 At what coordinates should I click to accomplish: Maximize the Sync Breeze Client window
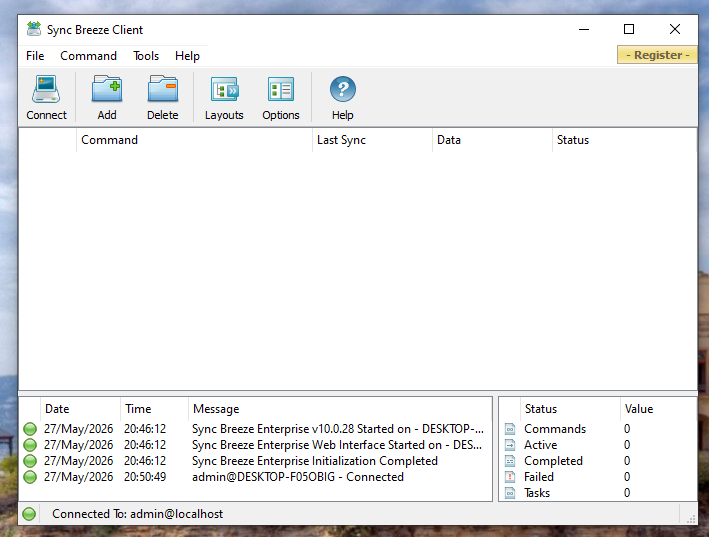coord(629,29)
